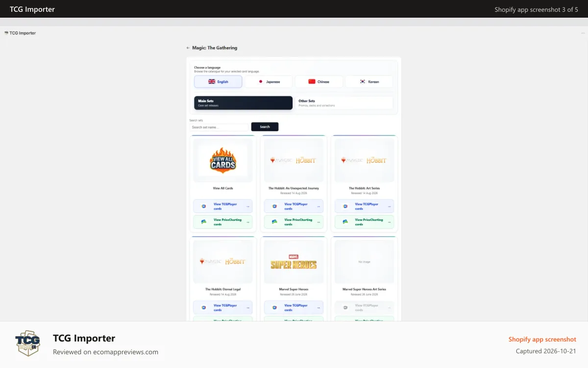Open the Marvel Super Heroes set image
This screenshot has width=588, height=368.
294,262
